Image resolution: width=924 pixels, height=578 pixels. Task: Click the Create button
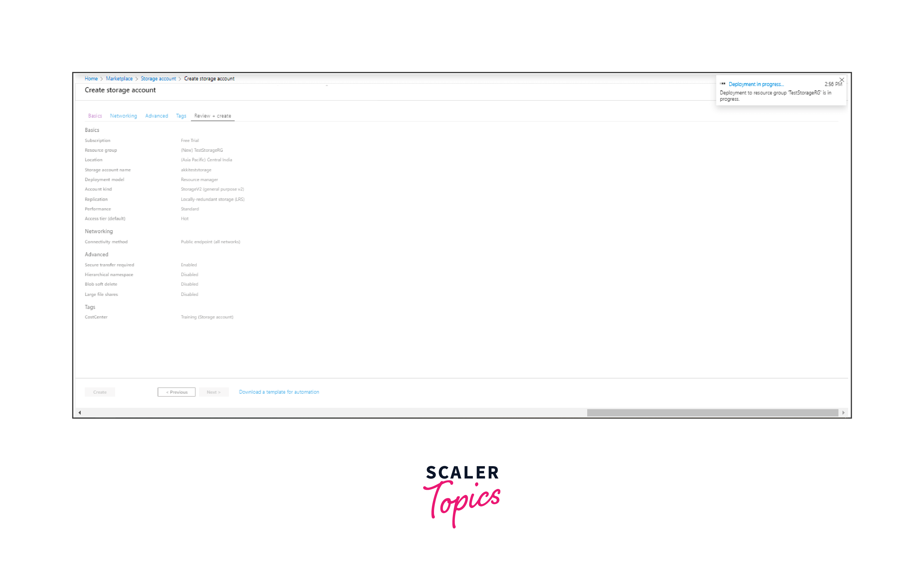(100, 391)
